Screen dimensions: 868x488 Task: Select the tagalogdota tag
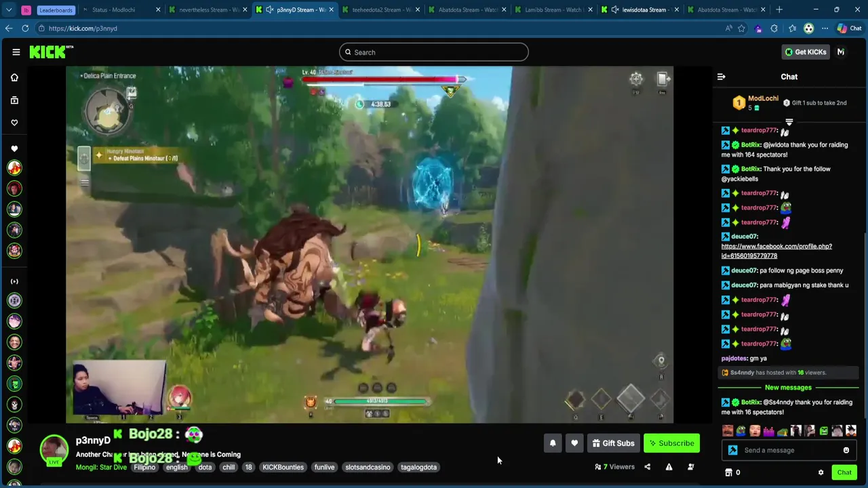(x=418, y=467)
